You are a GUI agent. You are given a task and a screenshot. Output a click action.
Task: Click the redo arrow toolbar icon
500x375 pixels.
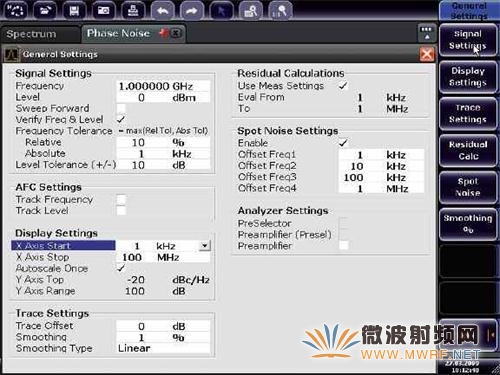pos(192,10)
